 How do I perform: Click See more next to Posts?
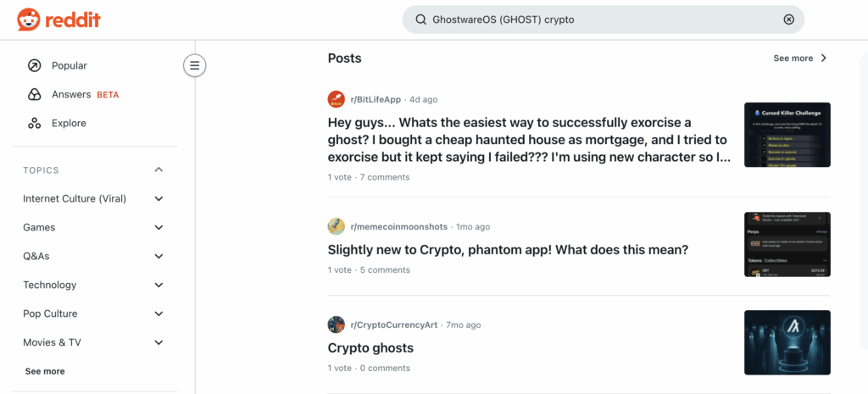tap(799, 58)
